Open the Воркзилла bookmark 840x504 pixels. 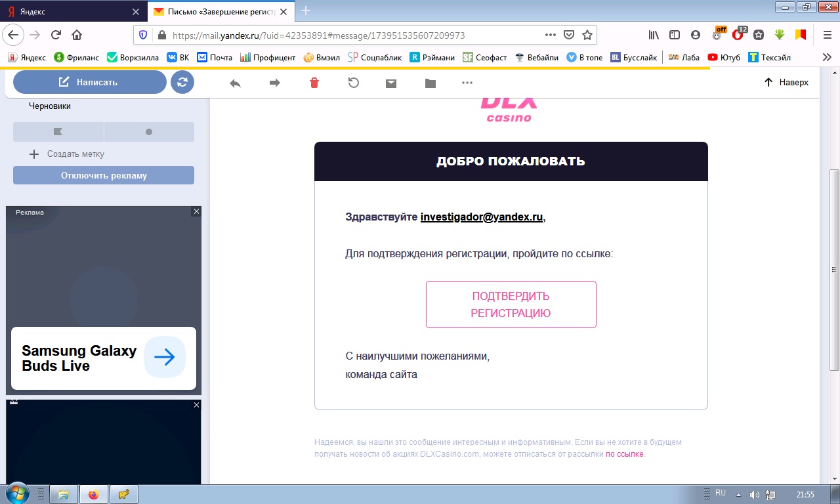133,57
